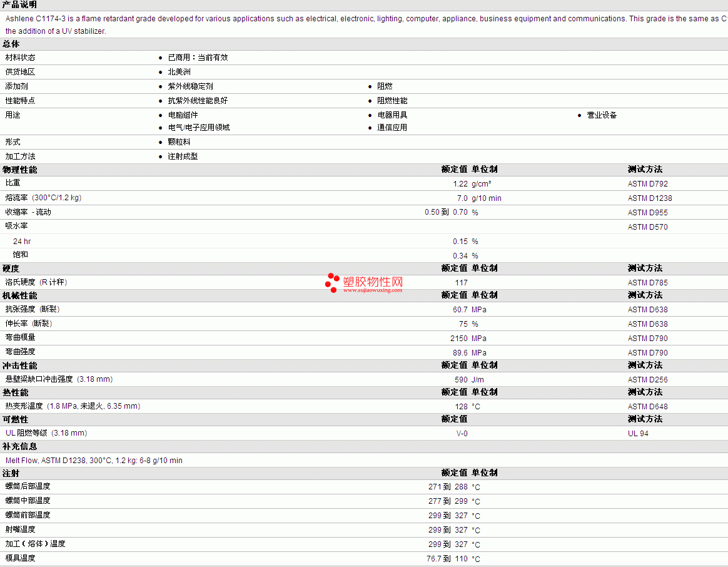The height and width of the screenshot is (567, 728).
Task: Select the tensile strength value 60.7 MPa
Action: pyautogui.click(x=470, y=310)
